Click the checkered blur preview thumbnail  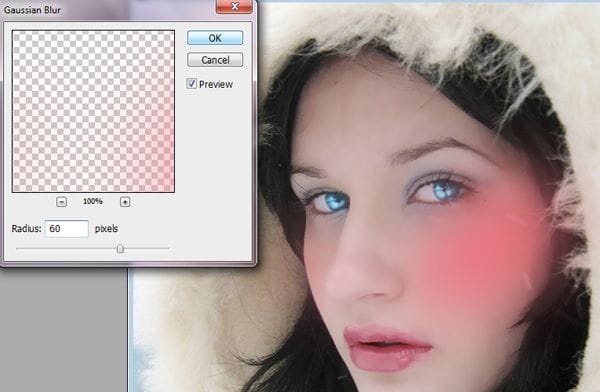93,111
